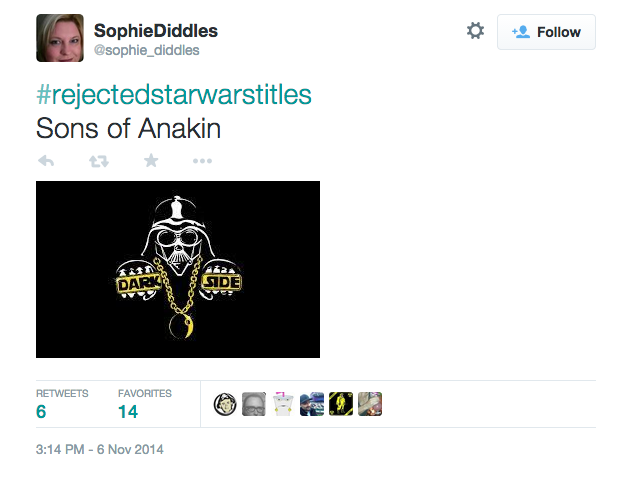Viewport: 633px width, 480px height.
Task: Open the @sophie_diddles handle link
Action: (x=147, y=50)
